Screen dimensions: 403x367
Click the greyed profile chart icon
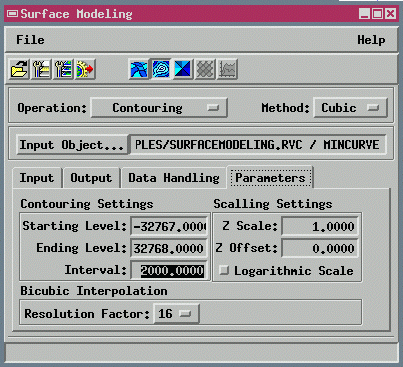[227, 69]
